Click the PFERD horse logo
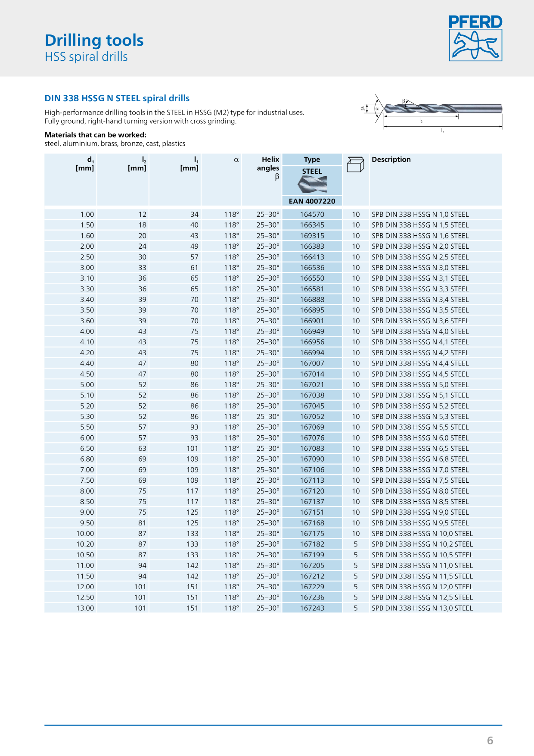The height and width of the screenshot is (756, 534). pos(475,38)
